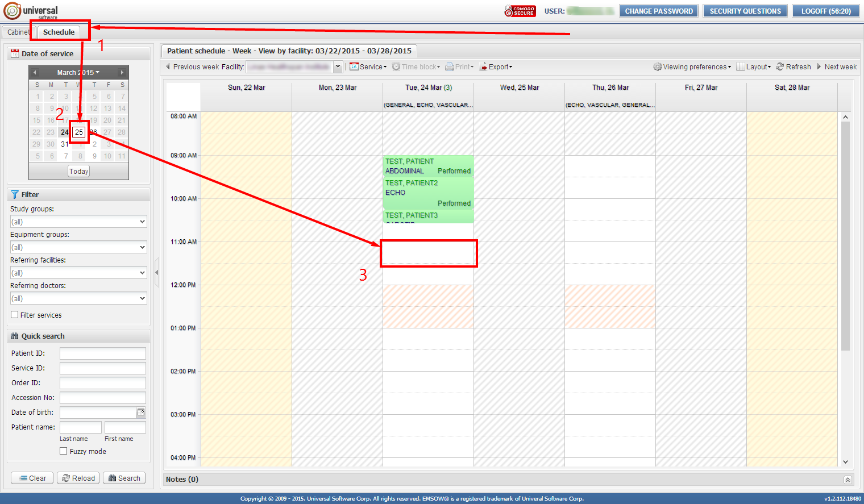Open TEST, PATIENT abdominal appointment
This screenshot has height=504, width=864.
pyautogui.click(x=428, y=166)
